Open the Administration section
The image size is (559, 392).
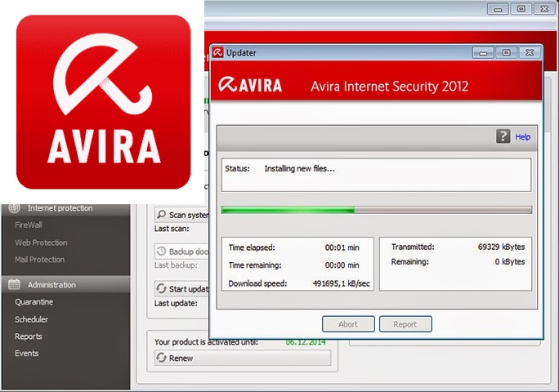pos(65,284)
